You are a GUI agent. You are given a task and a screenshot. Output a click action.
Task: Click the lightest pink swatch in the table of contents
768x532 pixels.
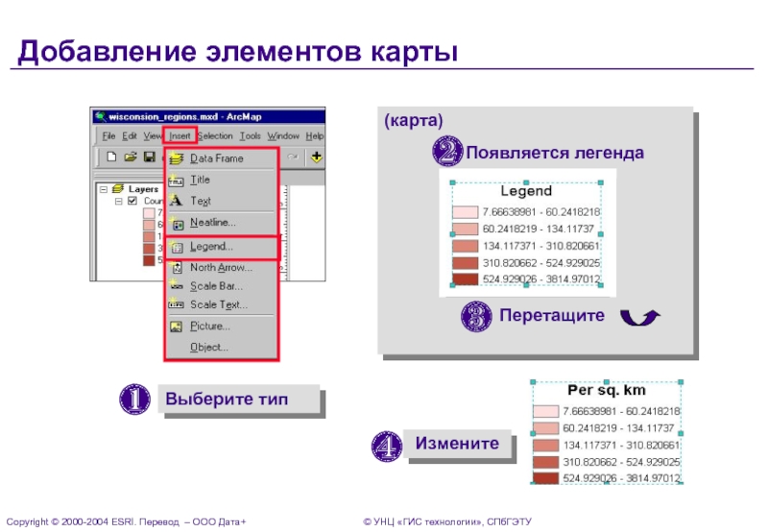[x=149, y=213]
